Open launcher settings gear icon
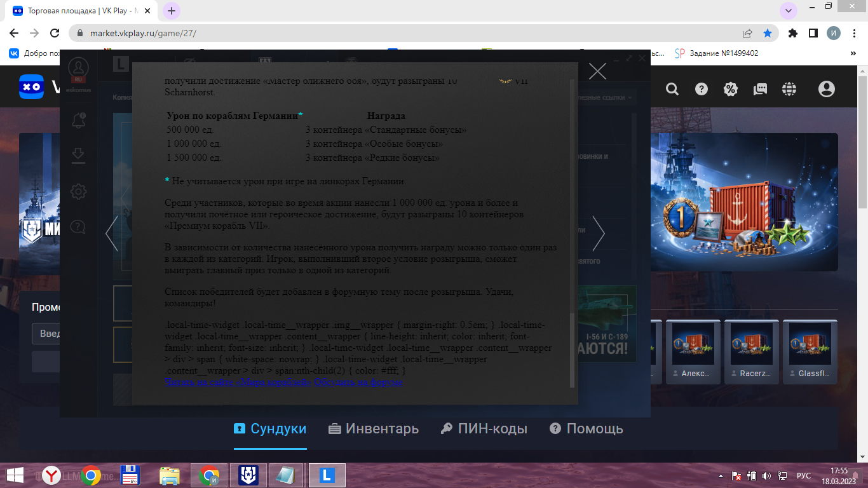Image resolution: width=868 pixels, height=488 pixels. pos(78,191)
